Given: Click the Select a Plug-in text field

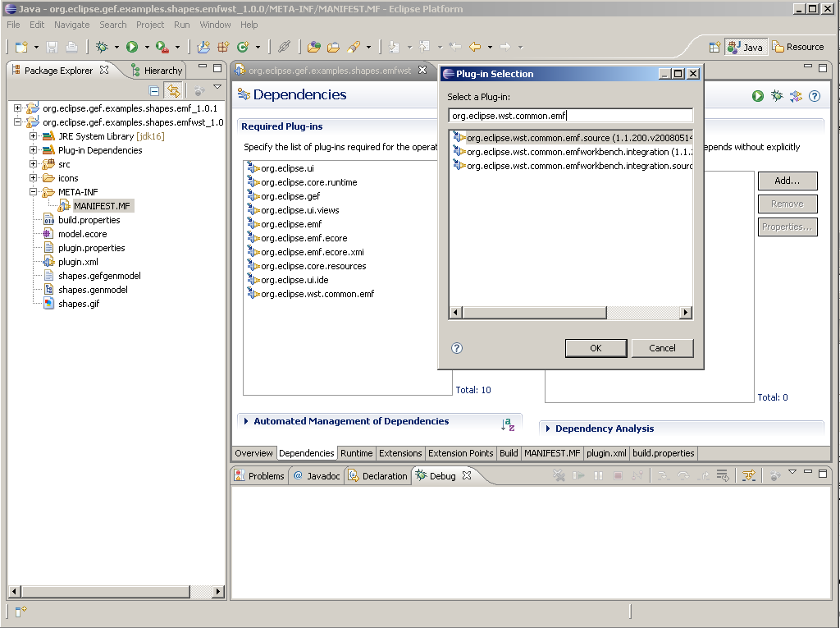Looking at the screenshot, I should pos(570,116).
